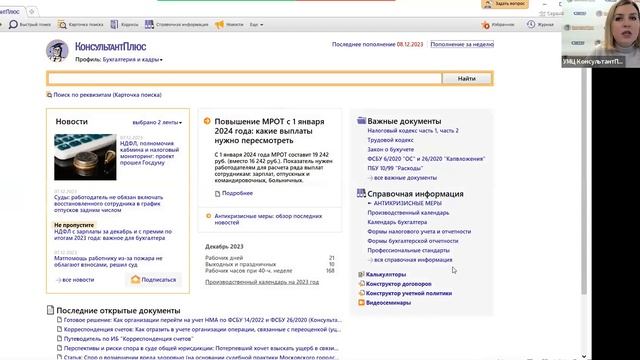Click the orange Видеосеминары icon
Screen dimensions: 640x360
click(361, 302)
